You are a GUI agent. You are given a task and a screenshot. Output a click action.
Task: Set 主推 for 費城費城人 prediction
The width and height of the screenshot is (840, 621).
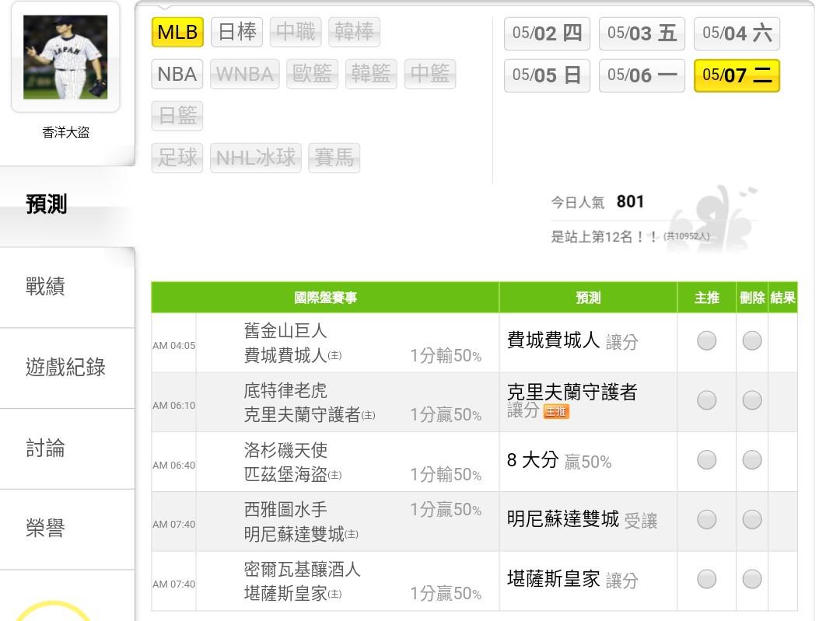point(706,340)
